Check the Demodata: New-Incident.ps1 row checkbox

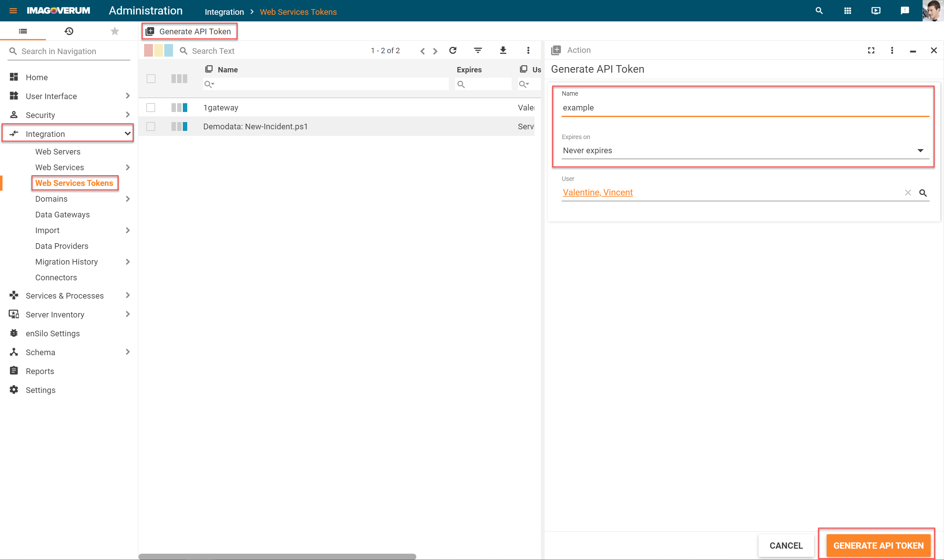[x=151, y=126]
